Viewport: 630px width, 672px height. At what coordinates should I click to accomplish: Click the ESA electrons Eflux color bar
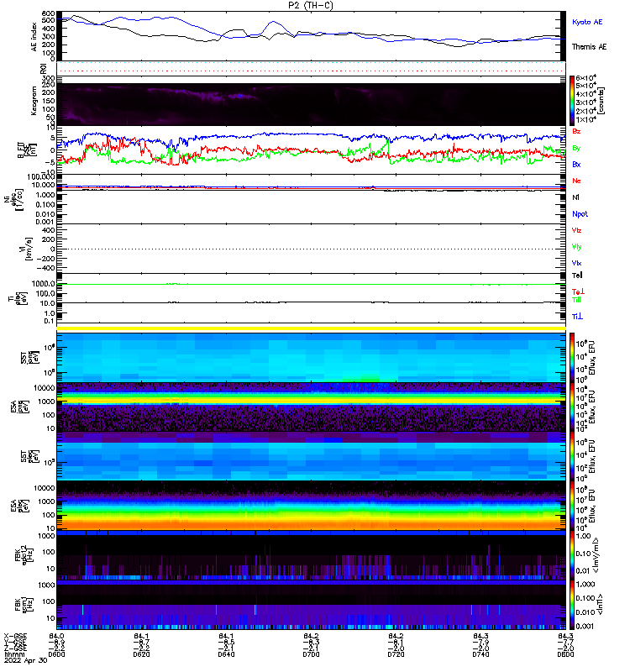pos(572,506)
